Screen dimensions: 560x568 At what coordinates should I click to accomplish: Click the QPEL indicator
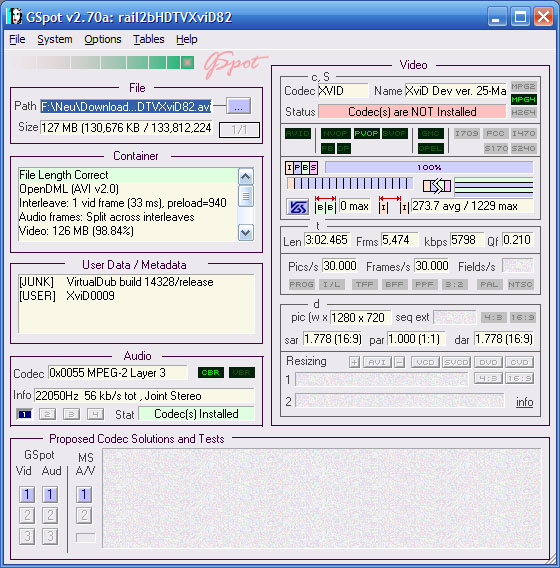click(430, 148)
